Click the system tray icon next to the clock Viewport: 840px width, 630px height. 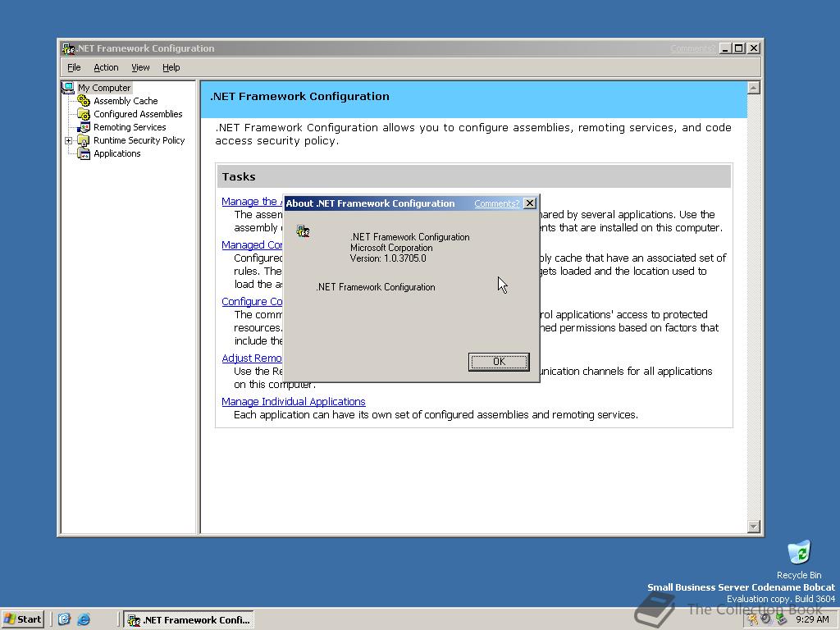781,620
